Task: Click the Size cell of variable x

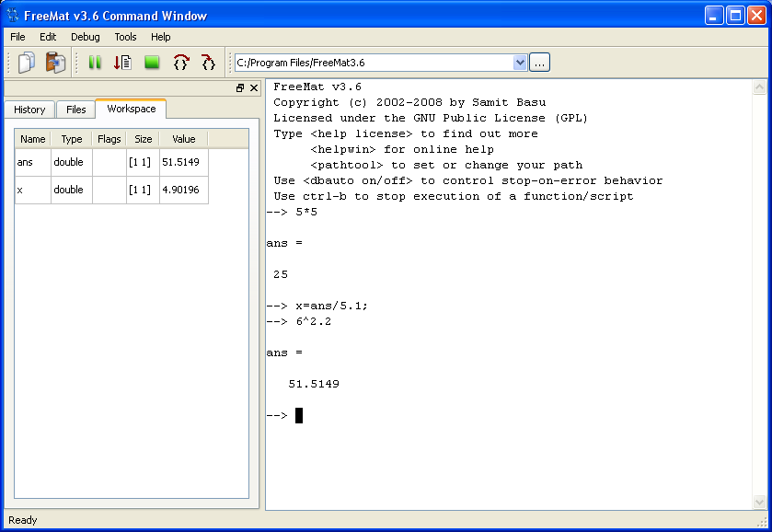Action: tap(144, 190)
